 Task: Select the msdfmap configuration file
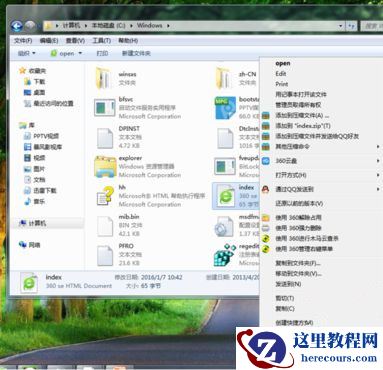coord(236,225)
